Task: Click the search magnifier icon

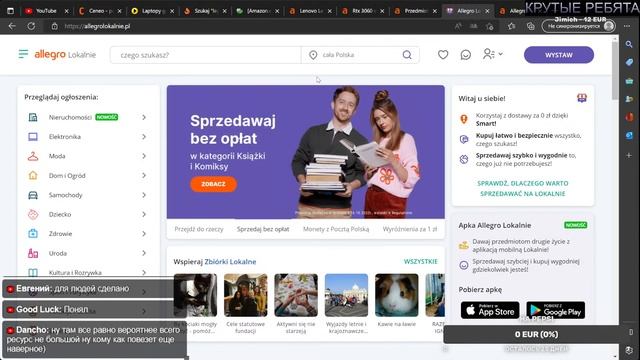Action: (407, 55)
